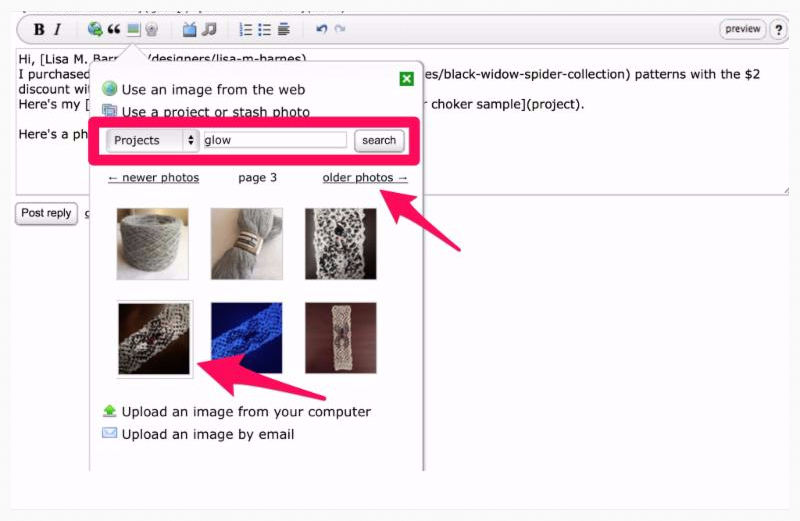Screen dimensions: 800x521
Task: Click the video TV icon in the toolbar
Action: (x=190, y=29)
